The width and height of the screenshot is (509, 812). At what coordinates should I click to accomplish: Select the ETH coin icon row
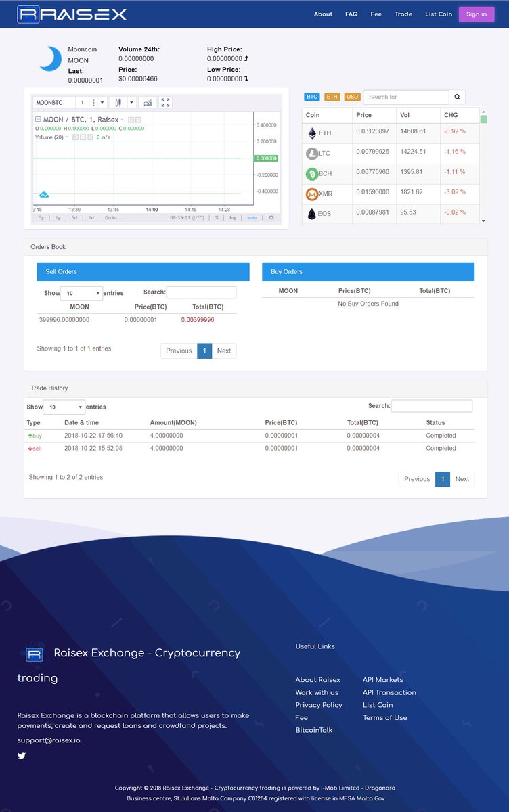pos(312,133)
